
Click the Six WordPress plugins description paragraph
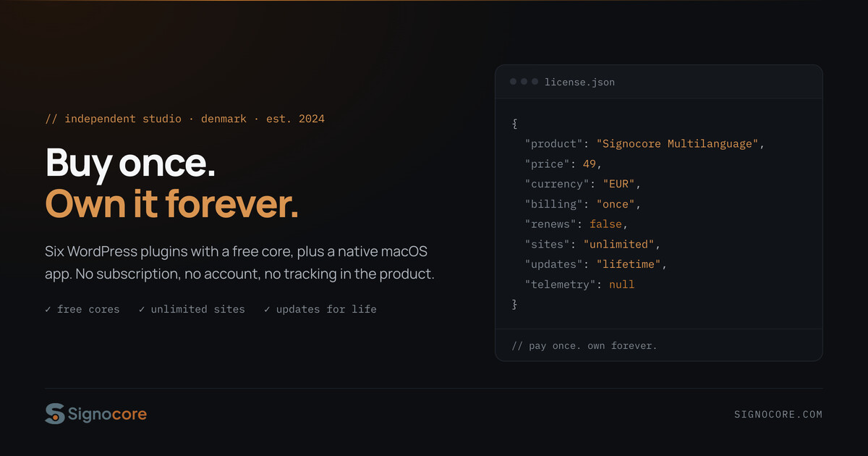[x=239, y=263]
